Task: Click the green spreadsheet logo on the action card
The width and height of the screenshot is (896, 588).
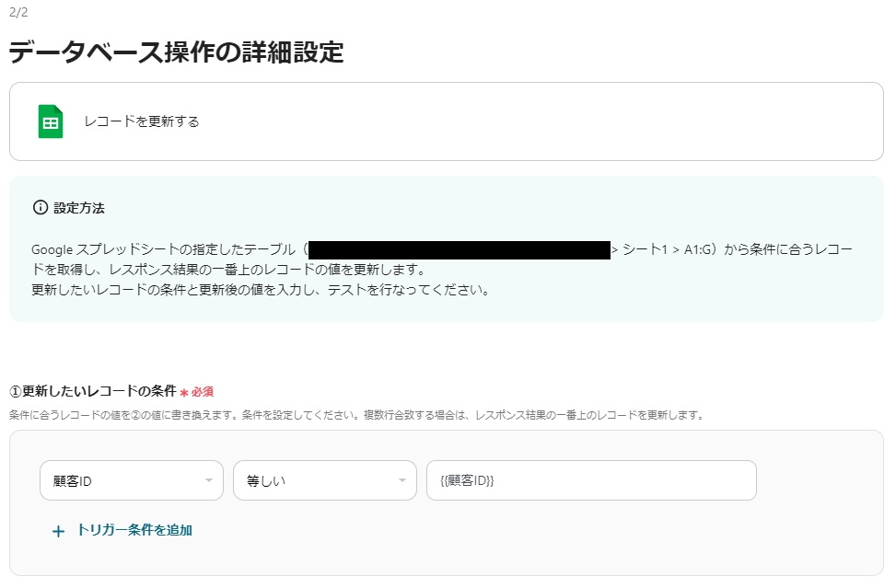Action: 49,121
